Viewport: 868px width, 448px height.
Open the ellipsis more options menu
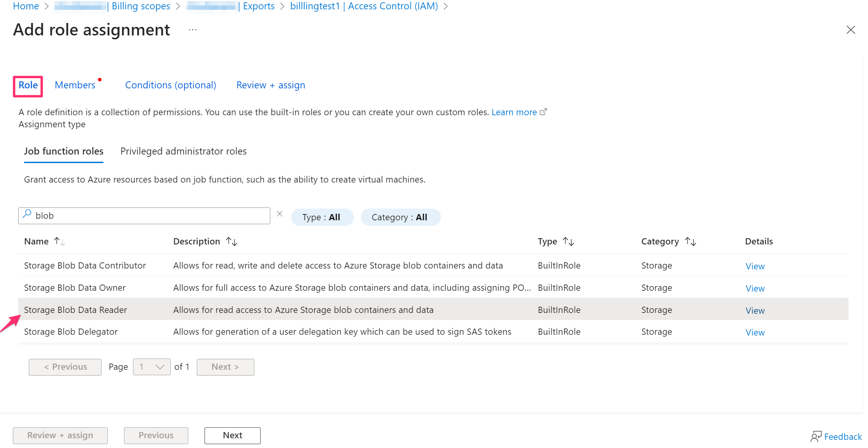click(x=192, y=30)
